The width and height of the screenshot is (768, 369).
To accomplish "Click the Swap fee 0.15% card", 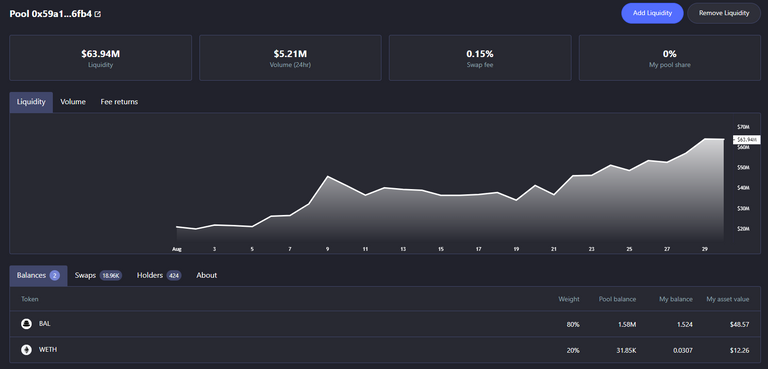I will tap(480, 58).
